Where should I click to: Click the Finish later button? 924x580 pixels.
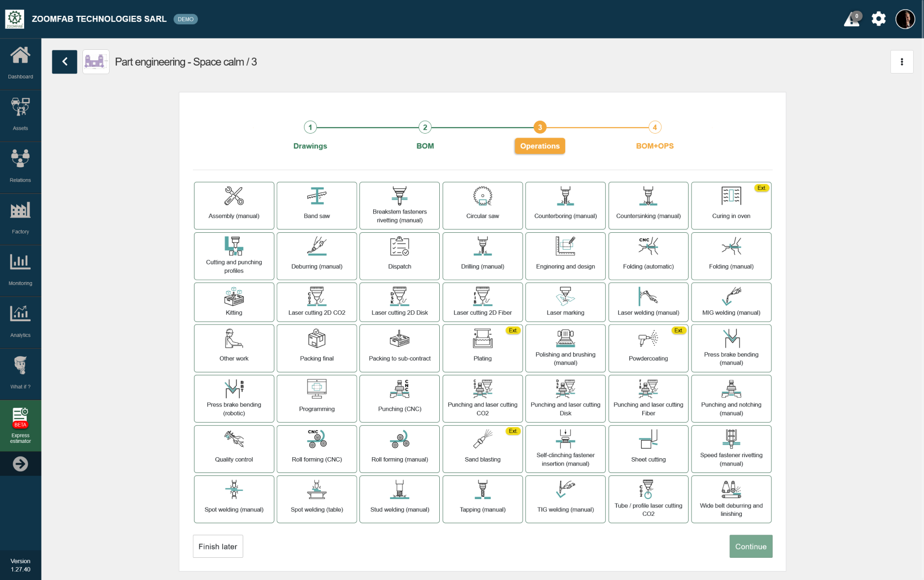[x=218, y=546]
